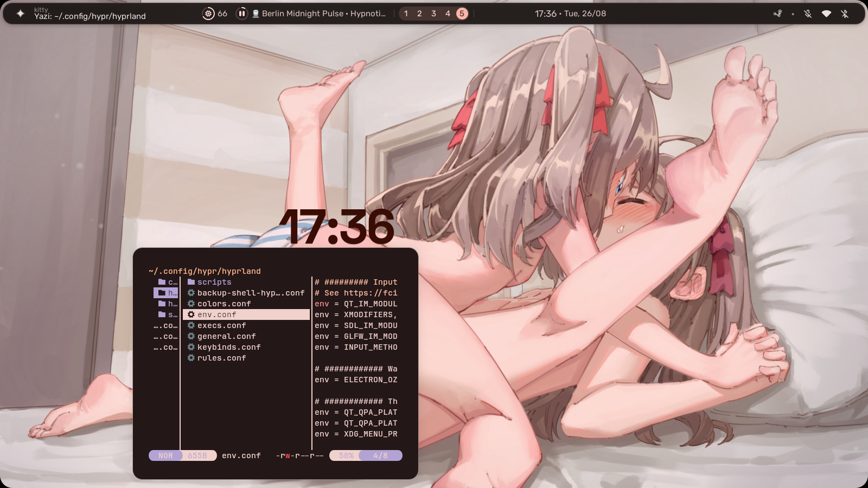Click gear icon beside rules.conf
Viewport: 868px width, 488px height.
[x=191, y=358]
